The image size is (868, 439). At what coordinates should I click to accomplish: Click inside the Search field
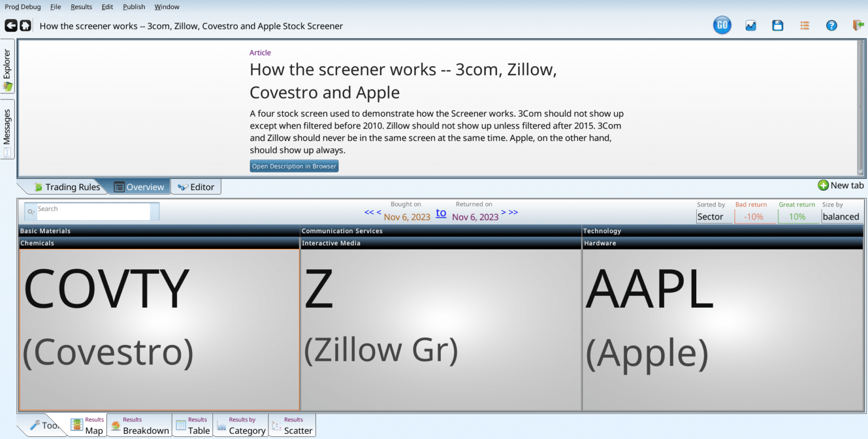[92, 212]
